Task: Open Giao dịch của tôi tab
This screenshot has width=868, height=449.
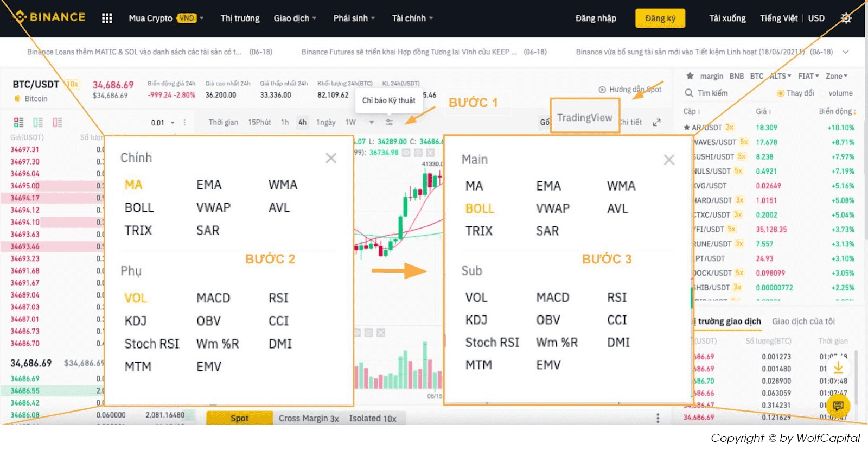Action: 803,321
